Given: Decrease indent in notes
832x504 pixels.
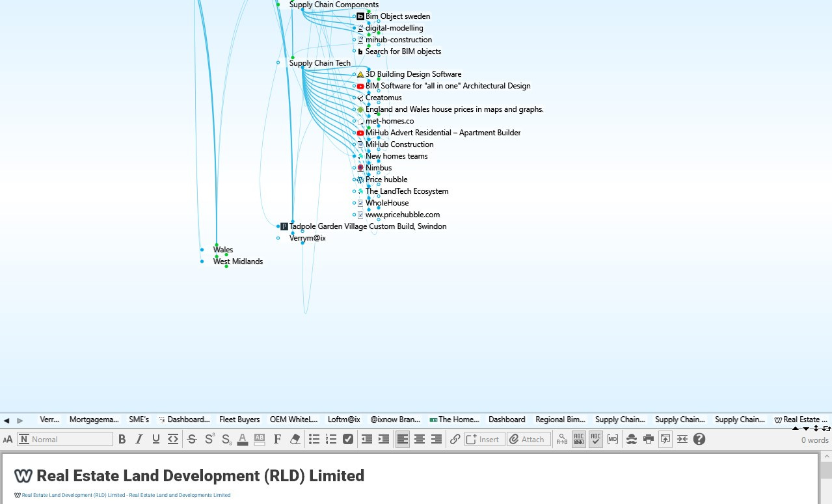Looking at the screenshot, I should coord(367,440).
